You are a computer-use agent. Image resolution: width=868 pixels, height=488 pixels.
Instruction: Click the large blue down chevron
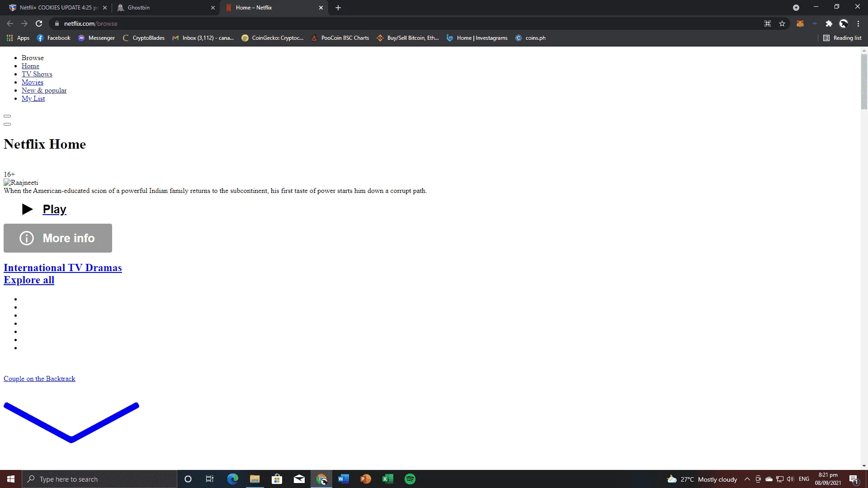click(x=71, y=422)
